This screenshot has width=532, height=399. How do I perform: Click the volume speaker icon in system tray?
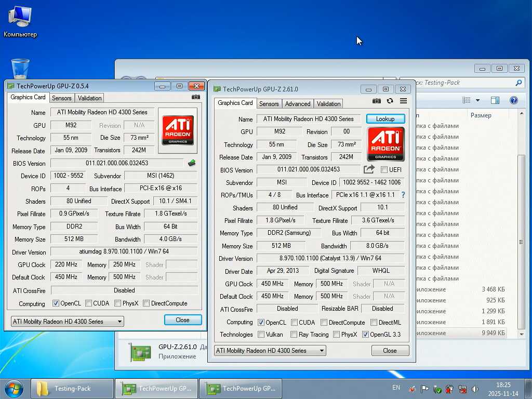(475, 389)
